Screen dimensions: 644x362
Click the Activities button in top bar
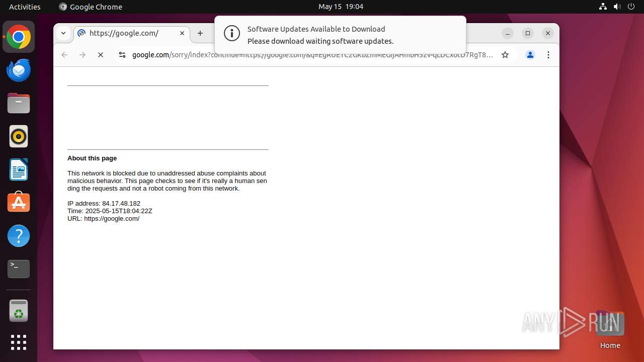[25, 7]
